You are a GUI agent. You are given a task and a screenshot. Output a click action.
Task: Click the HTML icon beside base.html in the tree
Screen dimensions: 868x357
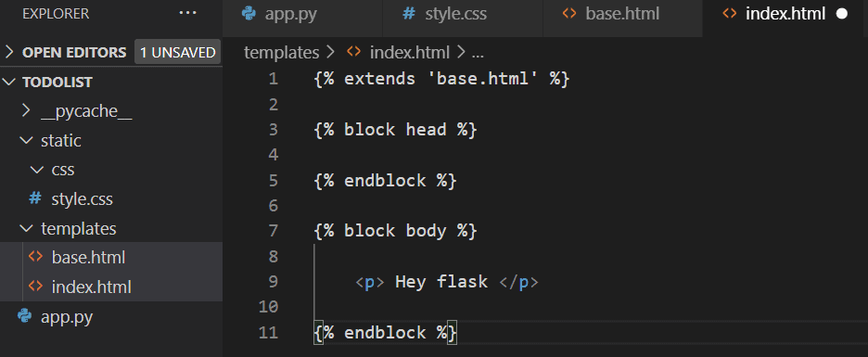[35, 257]
